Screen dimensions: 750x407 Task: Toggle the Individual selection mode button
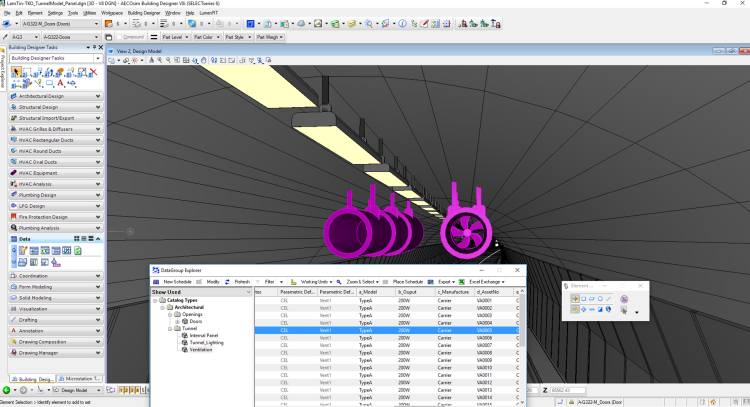575,298
